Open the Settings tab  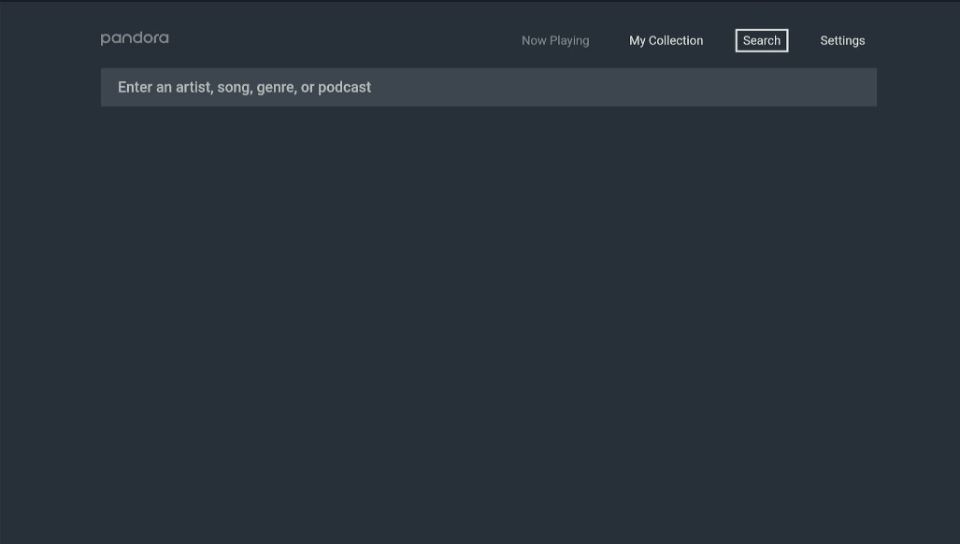click(x=842, y=40)
